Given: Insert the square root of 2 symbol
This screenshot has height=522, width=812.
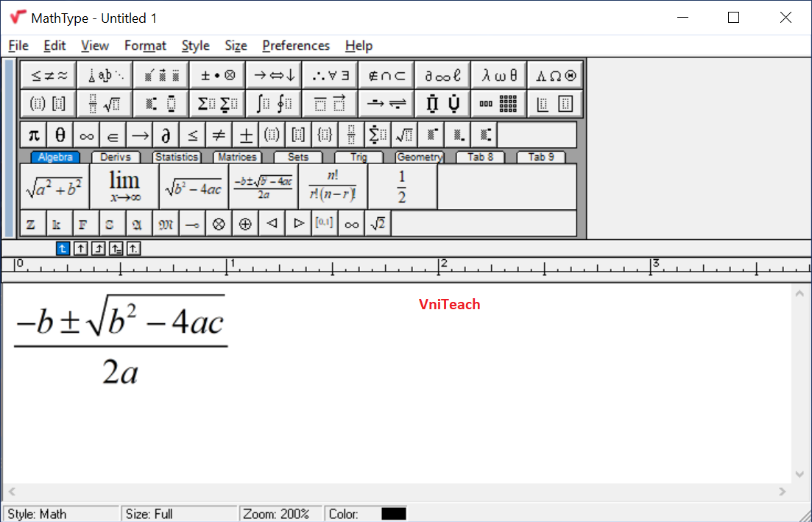Looking at the screenshot, I should tap(378, 222).
